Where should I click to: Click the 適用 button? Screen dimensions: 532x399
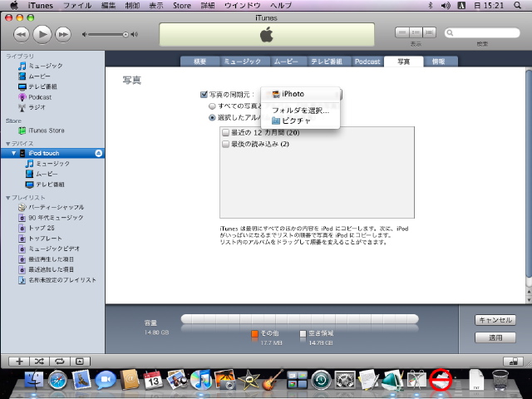495,337
